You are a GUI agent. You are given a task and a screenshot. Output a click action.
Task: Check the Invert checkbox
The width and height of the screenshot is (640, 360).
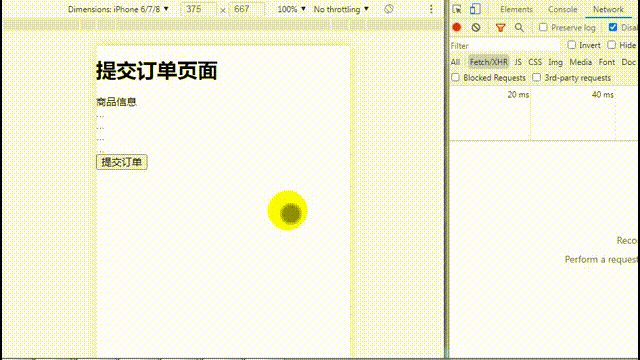pos(571,45)
